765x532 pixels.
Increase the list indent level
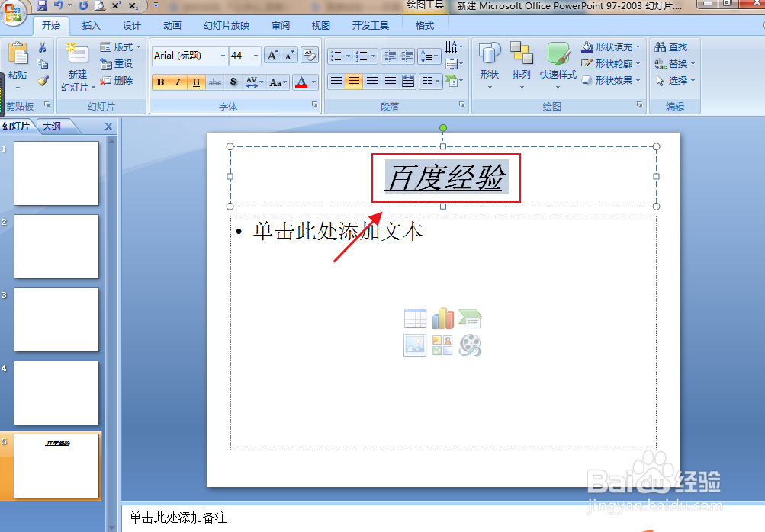tap(407, 56)
